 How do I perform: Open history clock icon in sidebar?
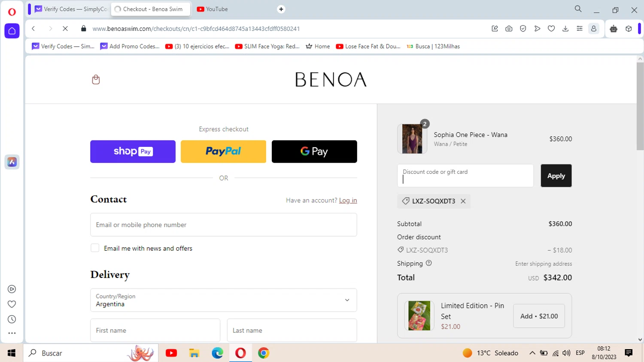coord(12,319)
